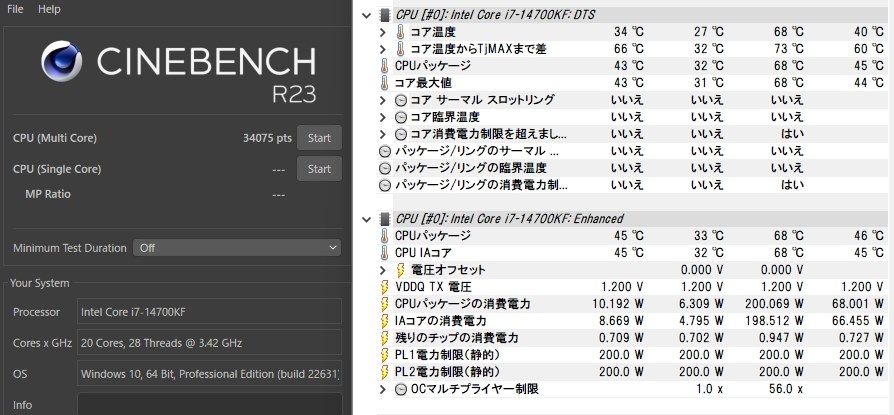The width and height of the screenshot is (894, 415).
Task: Click the Cores x GHz field
Action: [x=209, y=343]
